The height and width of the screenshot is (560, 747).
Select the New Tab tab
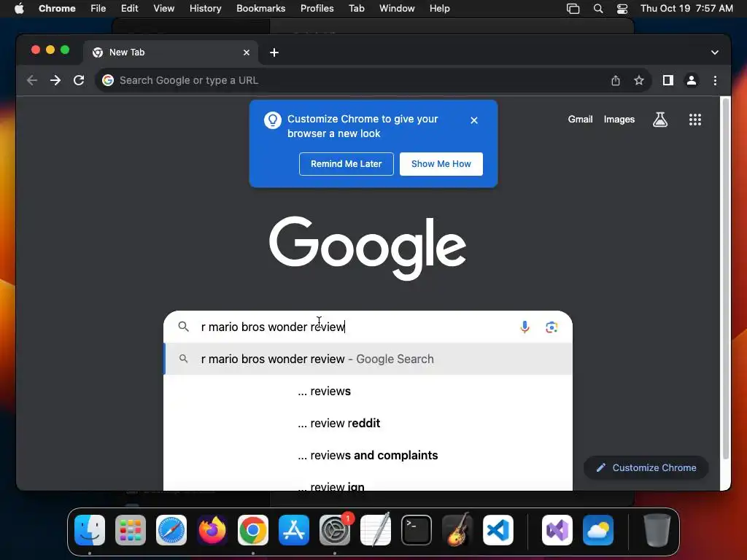(x=171, y=52)
